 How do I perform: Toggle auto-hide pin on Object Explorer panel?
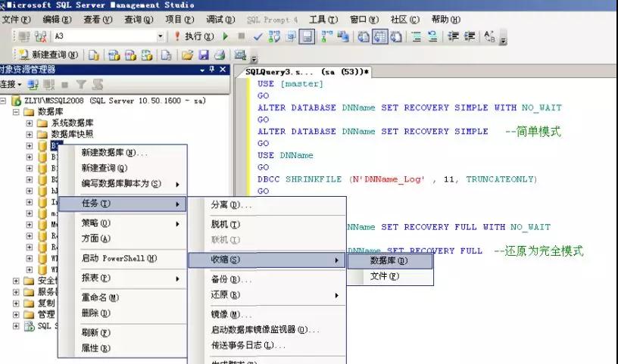pos(212,70)
